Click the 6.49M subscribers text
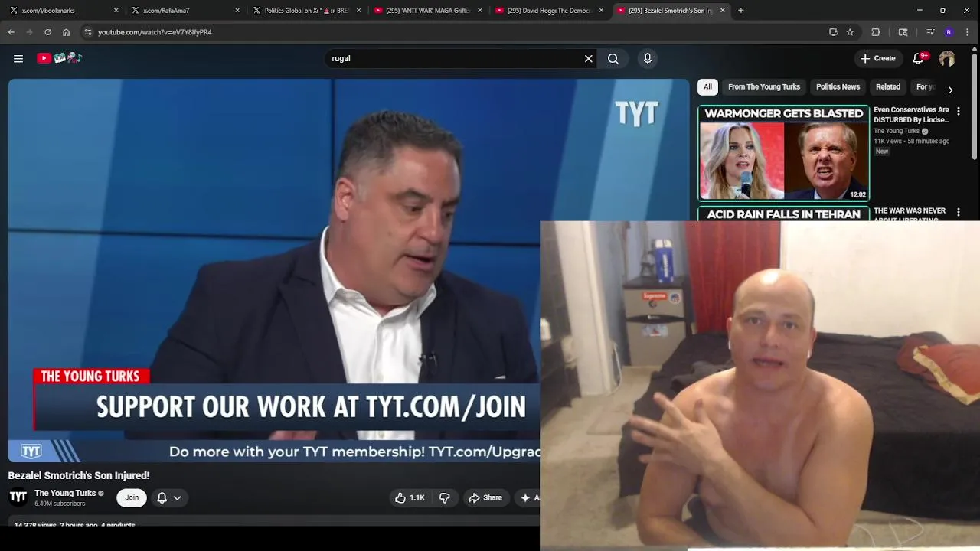980x551 pixels. (60, 504)
